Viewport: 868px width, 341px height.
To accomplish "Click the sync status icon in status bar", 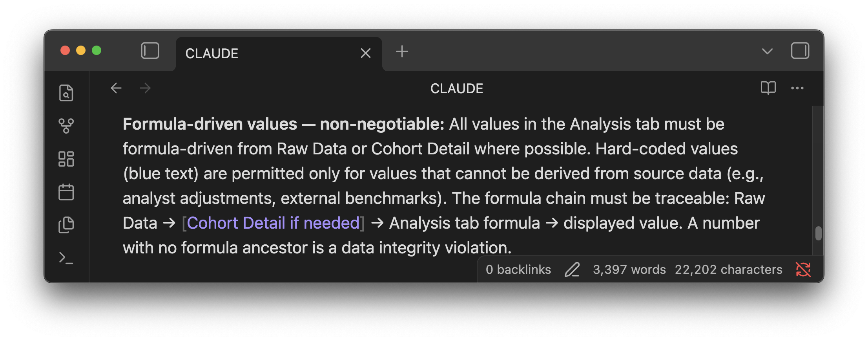I will tap(803, 269).
